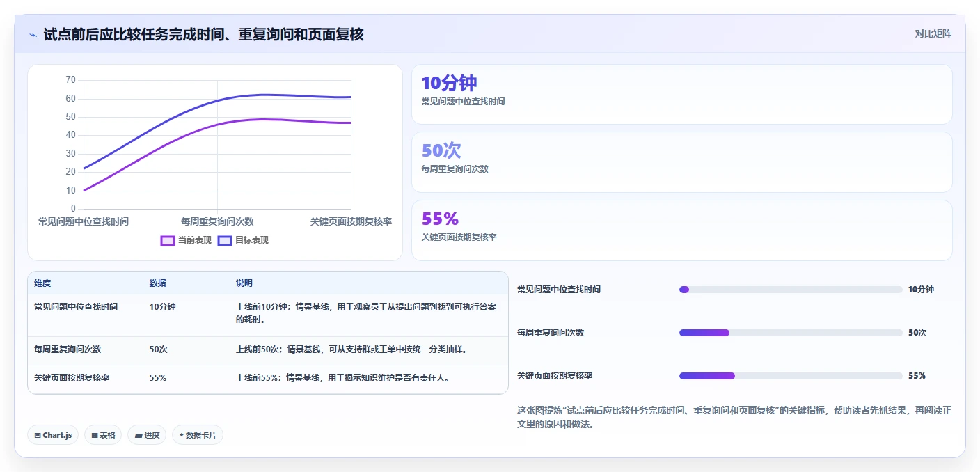980x472 pixels.
Task: Click the y-axis value 40
Action: 70,135
